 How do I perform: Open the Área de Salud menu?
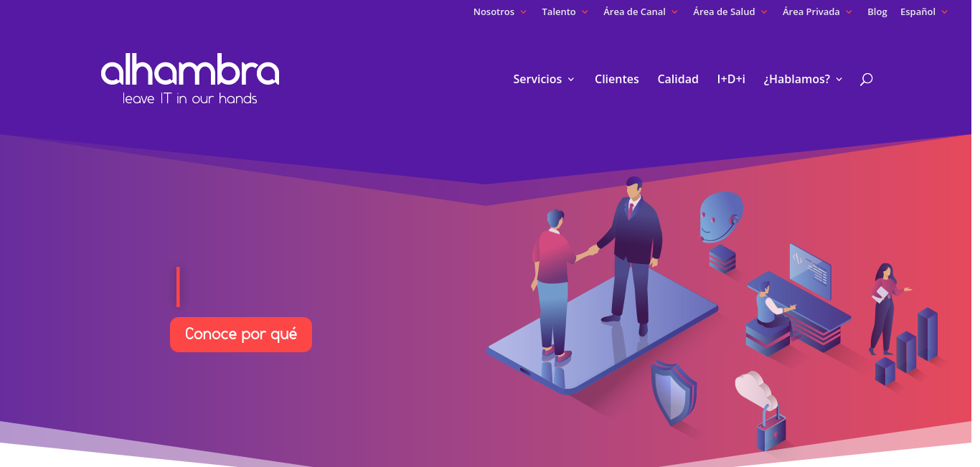[x=730, y=11]
